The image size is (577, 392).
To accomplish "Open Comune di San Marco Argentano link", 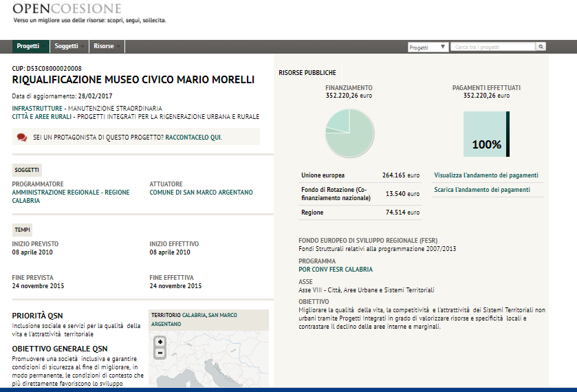I will 201,192.
